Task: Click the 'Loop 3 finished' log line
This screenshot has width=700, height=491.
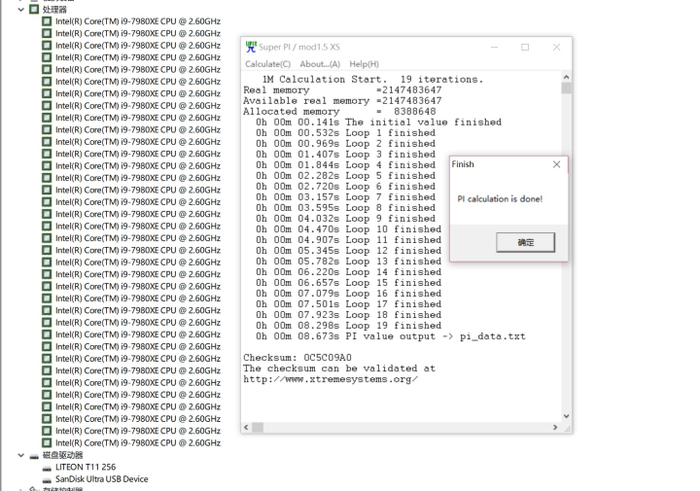Action: [346, 154]
